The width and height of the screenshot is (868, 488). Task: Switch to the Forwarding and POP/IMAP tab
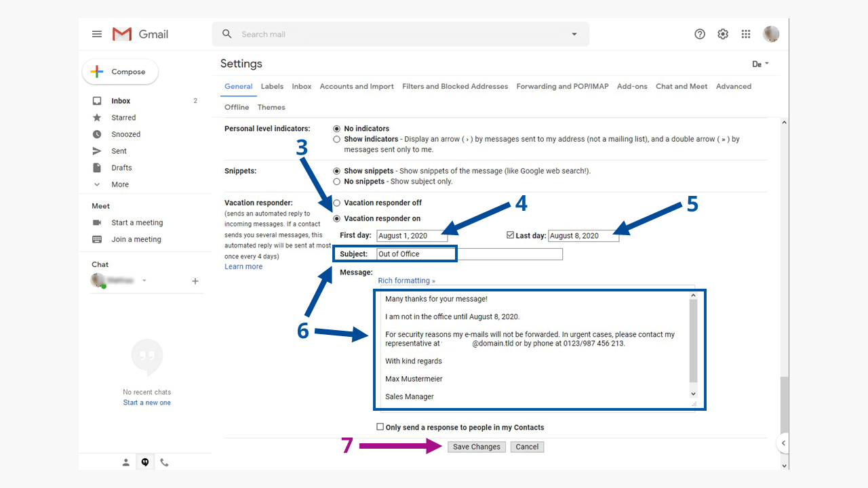[x=562, y=86]
